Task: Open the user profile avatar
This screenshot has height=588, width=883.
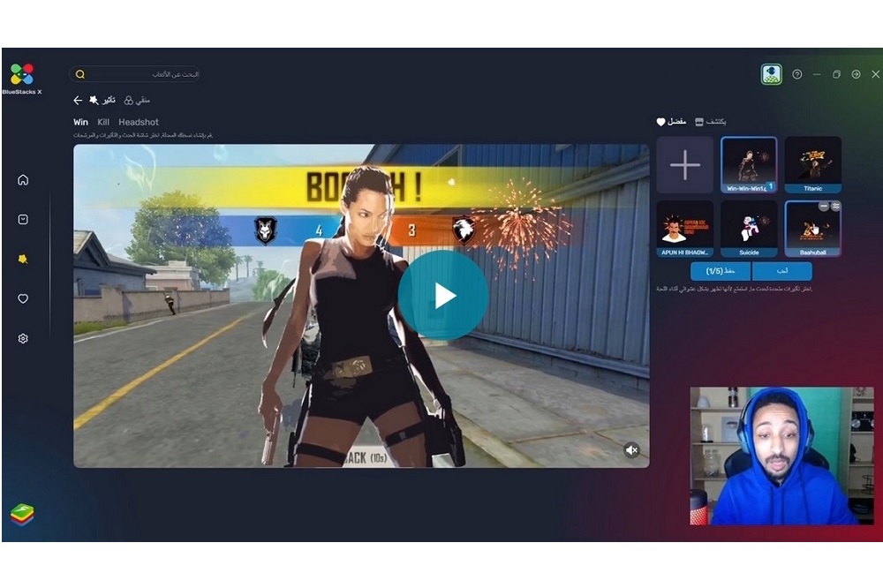Action: pos(772,75)
